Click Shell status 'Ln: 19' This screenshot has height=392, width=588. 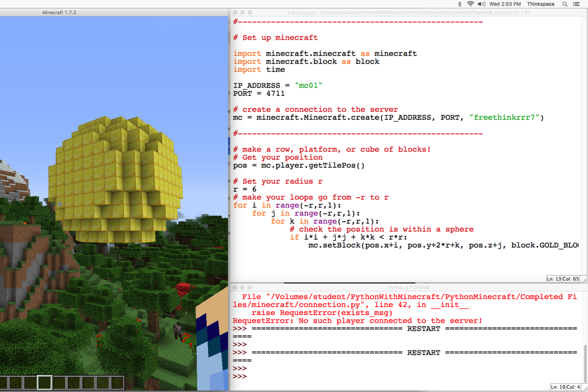point(558,387)
